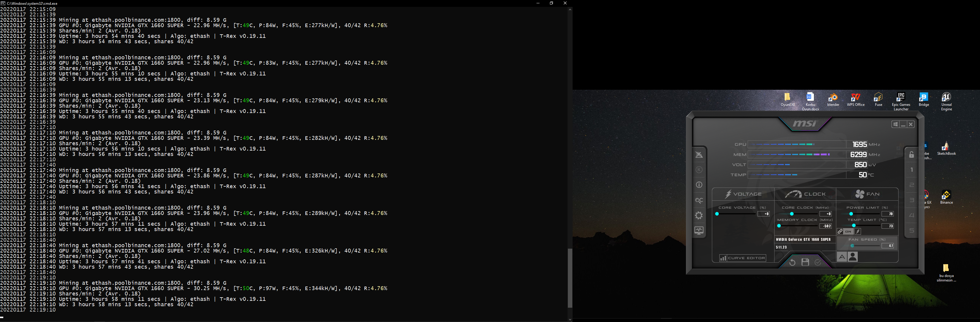The image size is (980, 322).
Task: Click the Power Limit percentage field
Action: pyautogui.click(x=888, y=214)
